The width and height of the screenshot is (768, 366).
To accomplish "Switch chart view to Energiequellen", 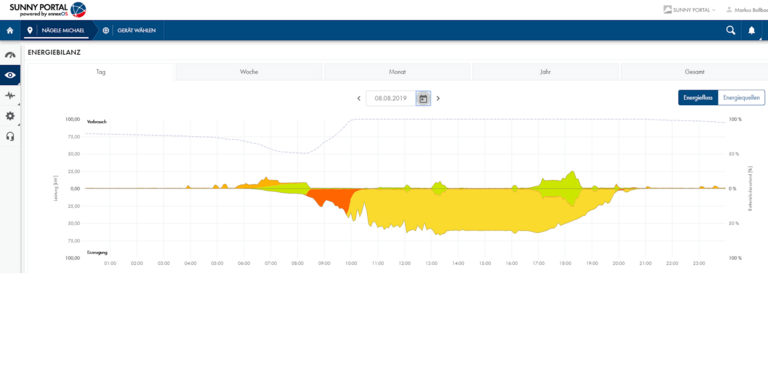I will [x=742, y=98].
